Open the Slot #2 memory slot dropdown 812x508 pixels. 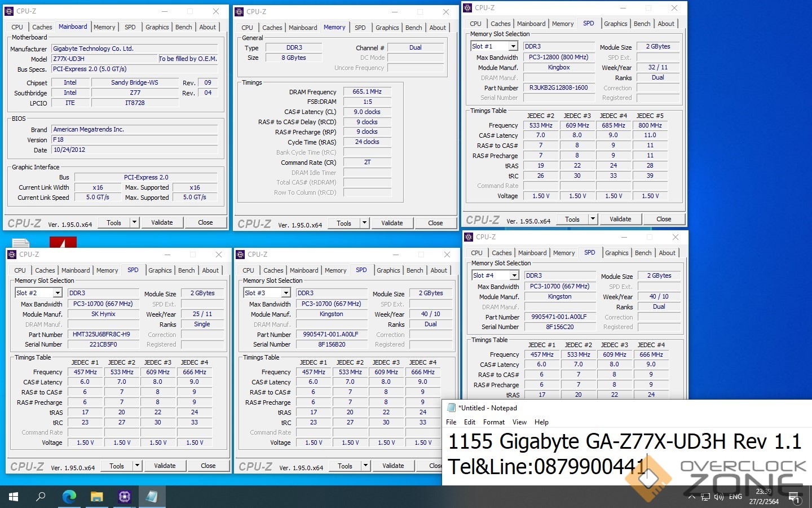click(x=57, y=293)
